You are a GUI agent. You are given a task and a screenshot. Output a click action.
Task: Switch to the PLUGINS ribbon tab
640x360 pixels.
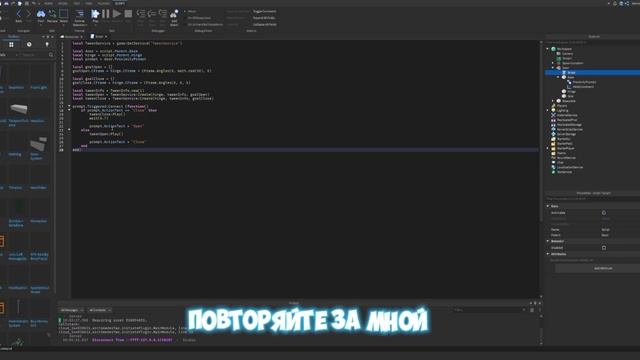coord(103,3)
